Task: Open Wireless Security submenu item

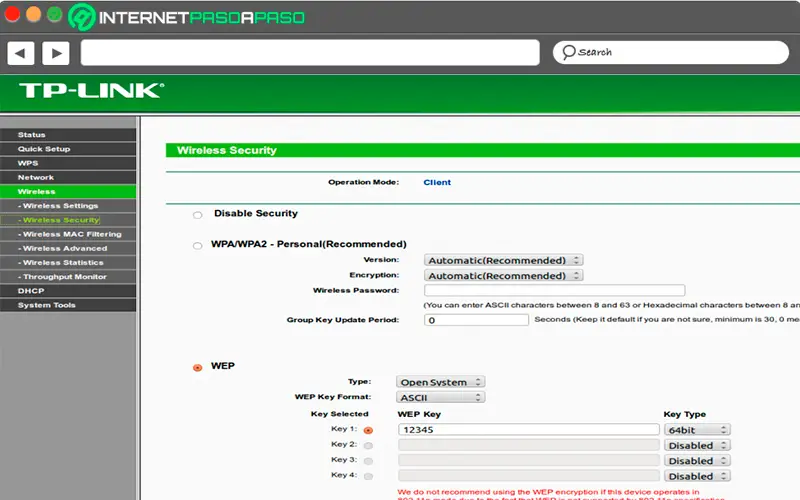Action: pos(68,220)
